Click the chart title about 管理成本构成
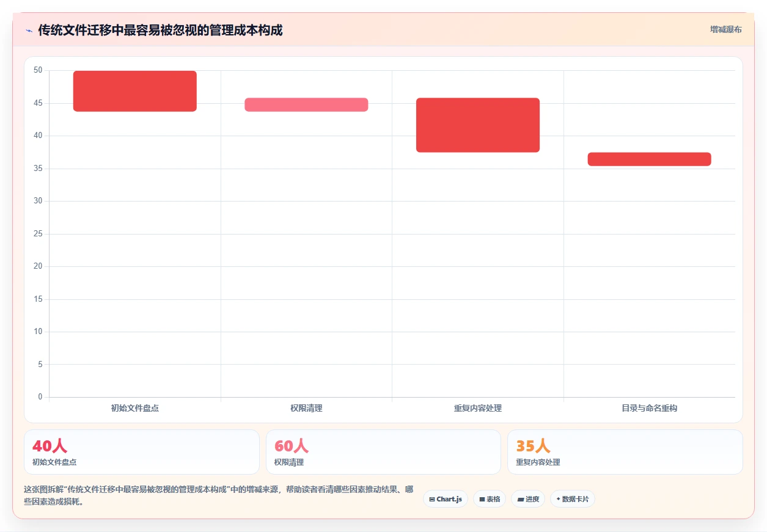767x532 pixels. (160, 30)
